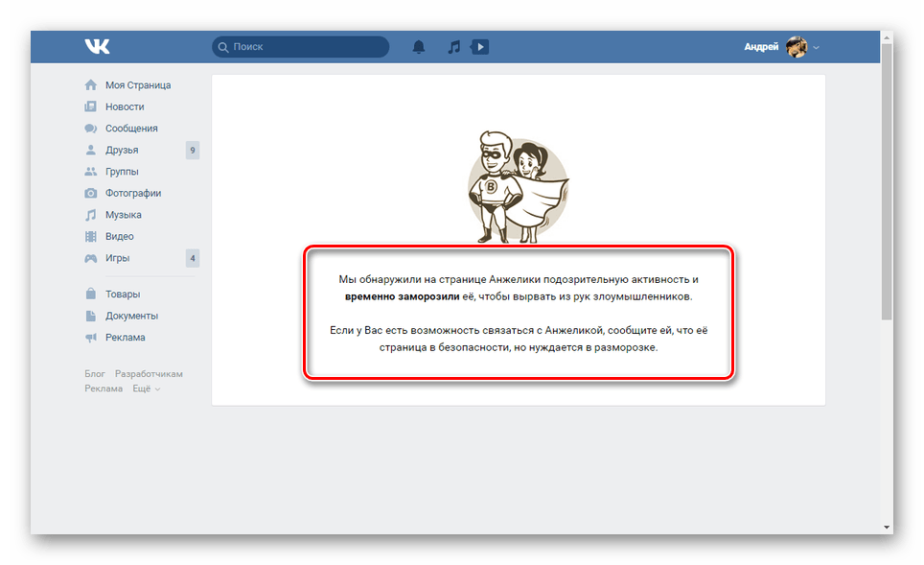Open the Друзья list

click(x=122, y=150)
